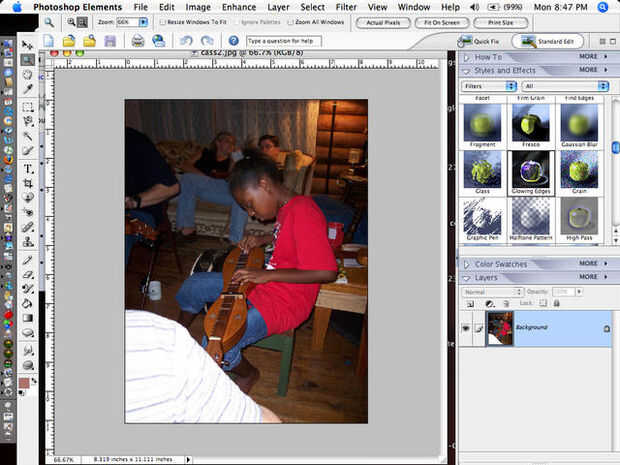Viewport: 620px width, 465px height.
Task: Select the Selection Brush tool
Action: tap(27, 151)
